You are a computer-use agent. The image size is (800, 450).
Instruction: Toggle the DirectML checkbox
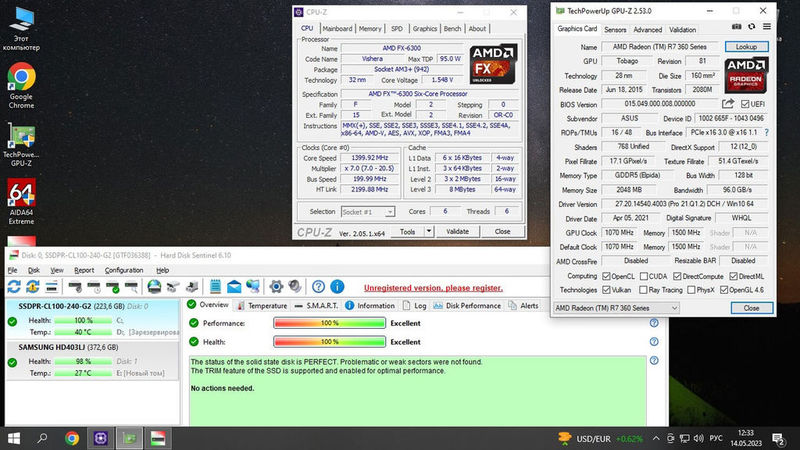coord(733,276)
